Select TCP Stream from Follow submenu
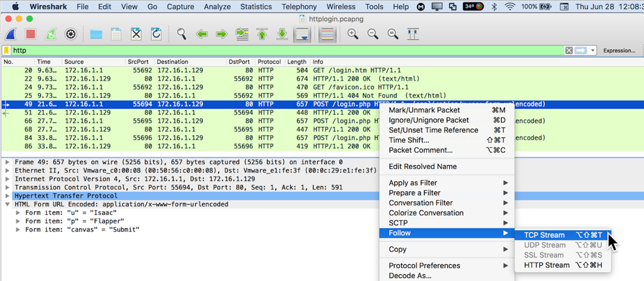 tap(544, 235)
